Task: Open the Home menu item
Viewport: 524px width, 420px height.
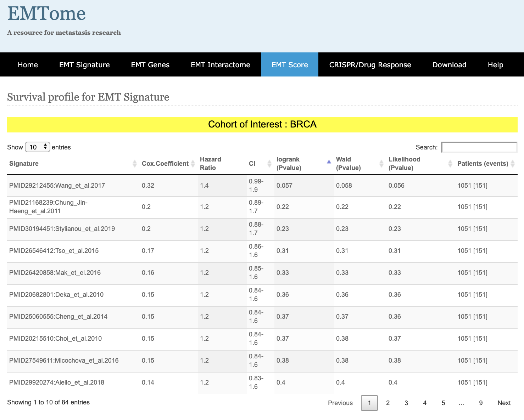Action: [x=28, y=65]
